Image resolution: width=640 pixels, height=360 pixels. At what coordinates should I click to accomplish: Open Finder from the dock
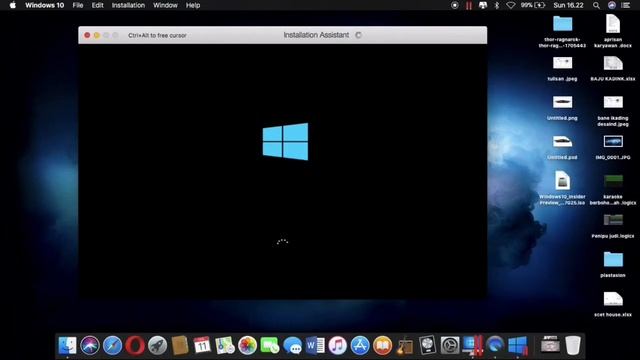click(67, 345)
